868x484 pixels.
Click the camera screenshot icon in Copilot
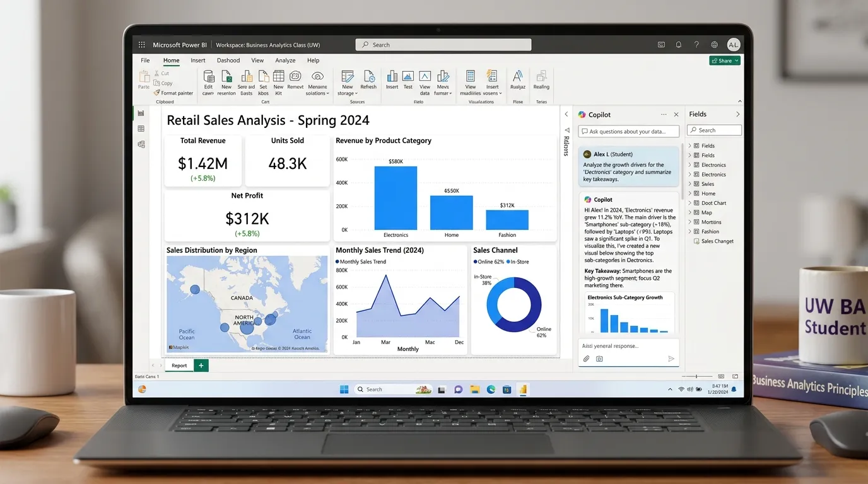coord(599,359)
